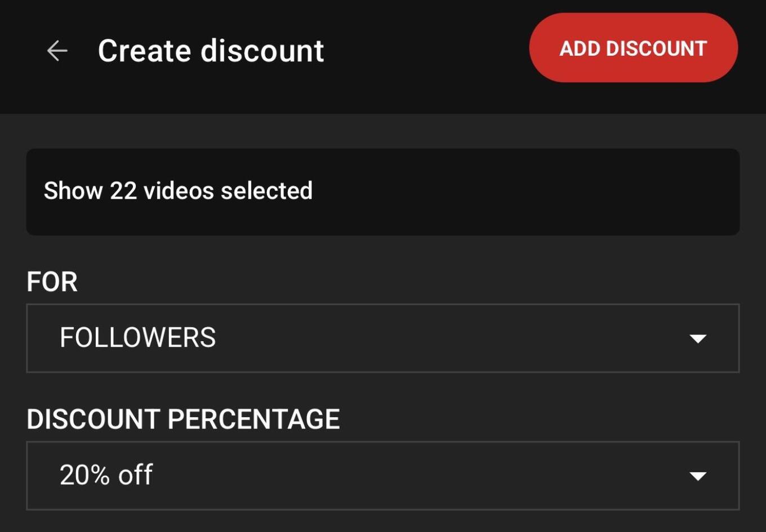Click the word PERCENTAGE in the field label

pyautogui.click(x=253, y=419)
